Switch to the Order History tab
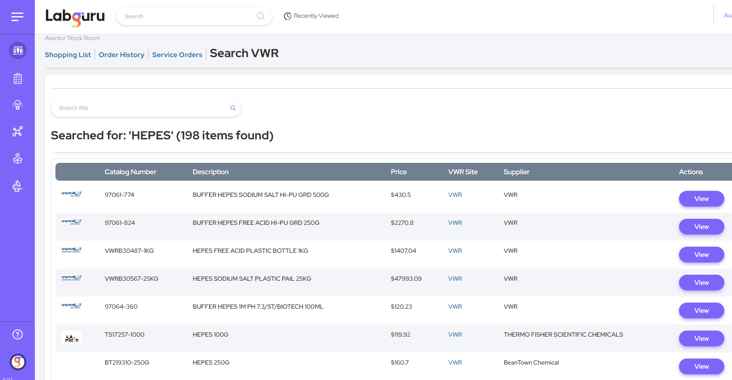 coord(121,55)
